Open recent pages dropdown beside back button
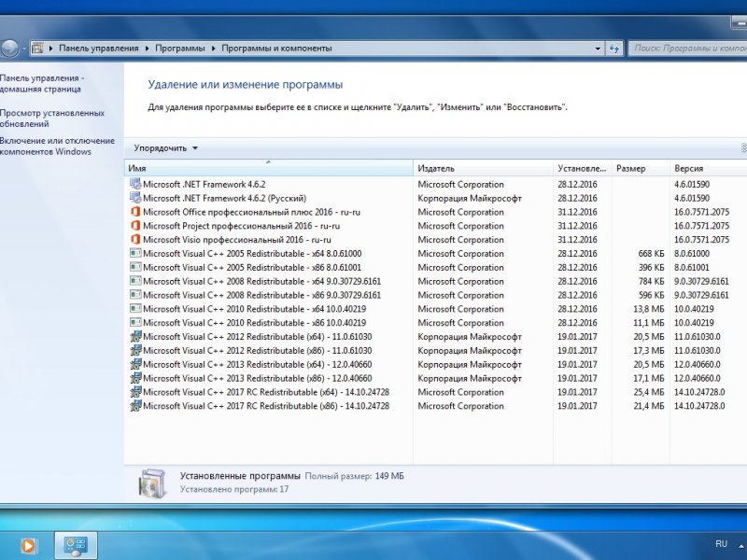The image size is (747, 560). tap(24, 49)
